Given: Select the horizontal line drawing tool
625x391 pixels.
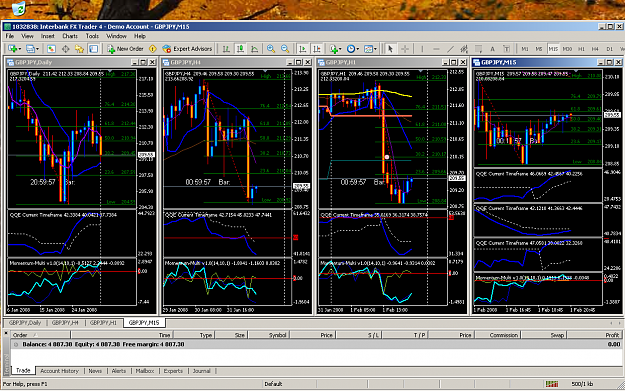Looking at the screenshot, I should (436, 49).
